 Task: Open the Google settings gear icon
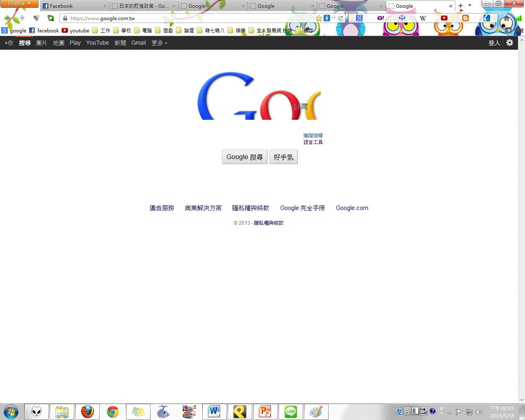tap(510, 42)
